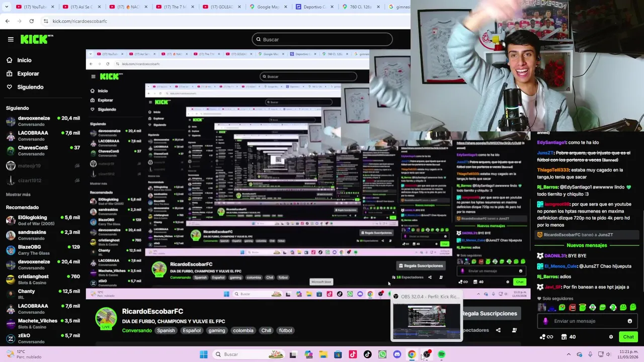
Task: Select the Chill tag
Action: (x=266, y=330)
